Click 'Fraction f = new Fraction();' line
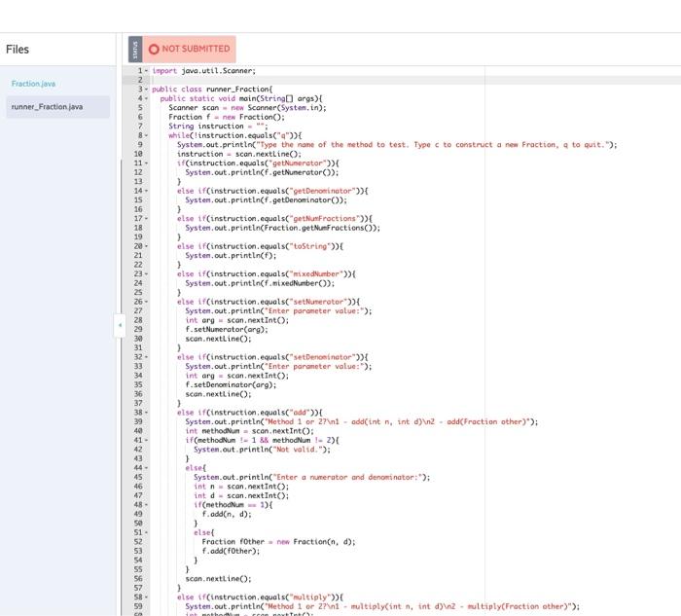This screenshot has width=681, height=616. point(227,117)
